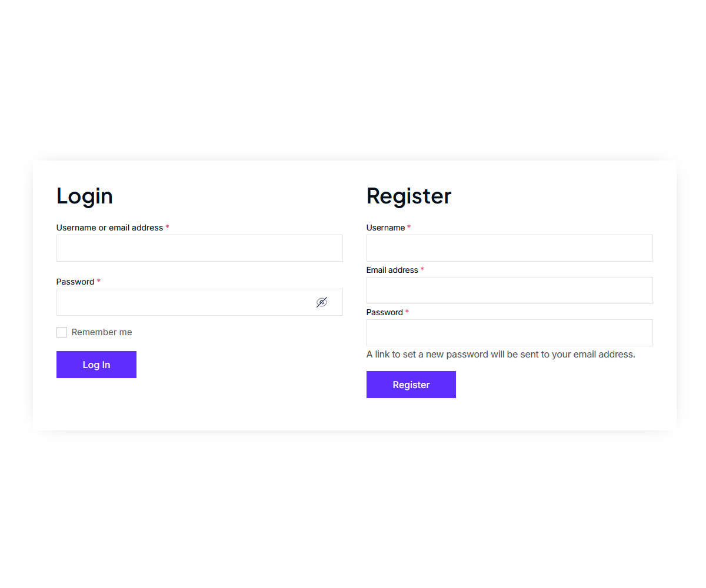Click the Password label in Register form
This screenshot has height=588, width=706.
coord(384,312)
